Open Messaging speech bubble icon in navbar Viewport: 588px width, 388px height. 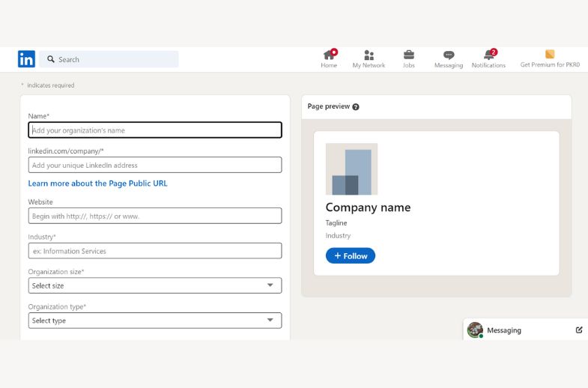(x=449, y=55)
